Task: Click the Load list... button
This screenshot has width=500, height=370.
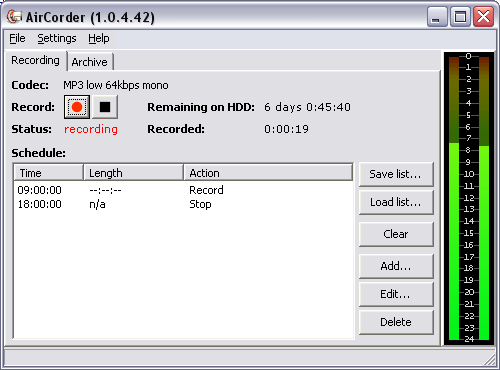Action: (396, 202)
